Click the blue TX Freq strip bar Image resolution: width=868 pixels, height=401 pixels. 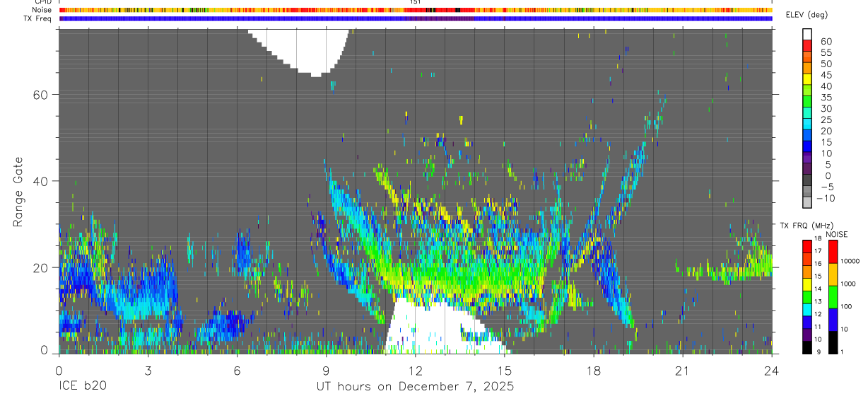[416, 18]
